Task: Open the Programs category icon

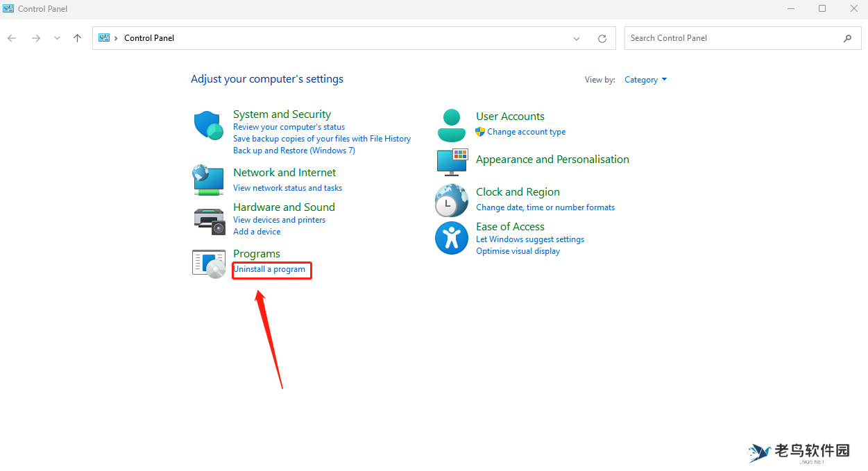Action: point(208,264)
